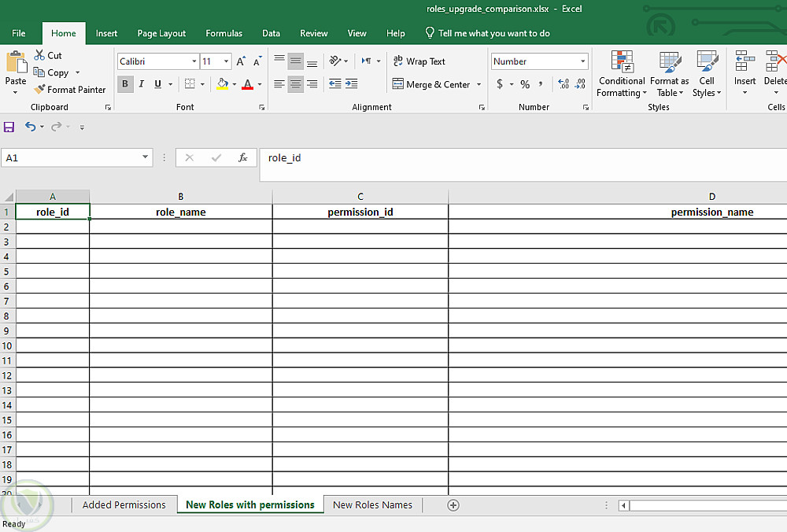Click the Save disk icon

pyautogui.click(x=9, y=127)
